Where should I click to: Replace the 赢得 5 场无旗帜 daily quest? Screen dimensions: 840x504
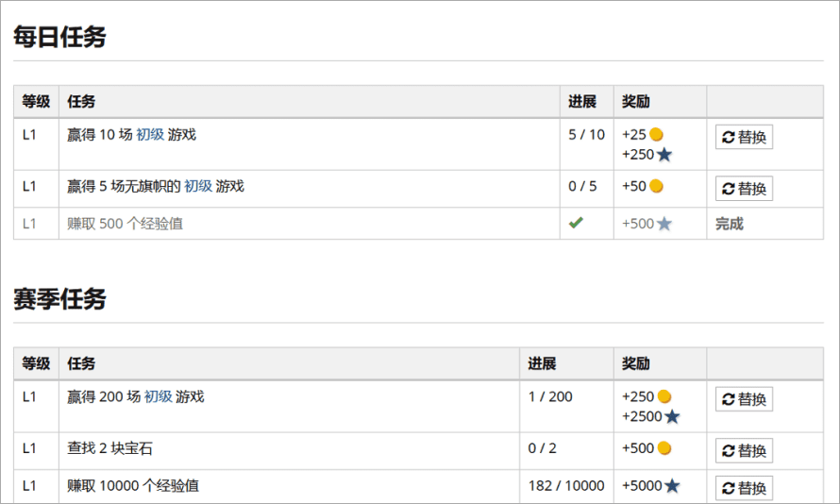click(x=744, y=189)
